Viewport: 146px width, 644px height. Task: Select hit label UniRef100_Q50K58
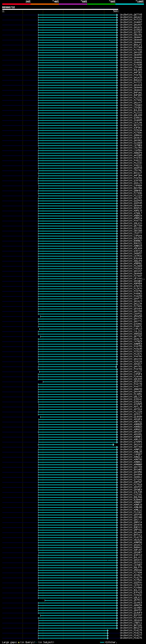click(131, 316)
